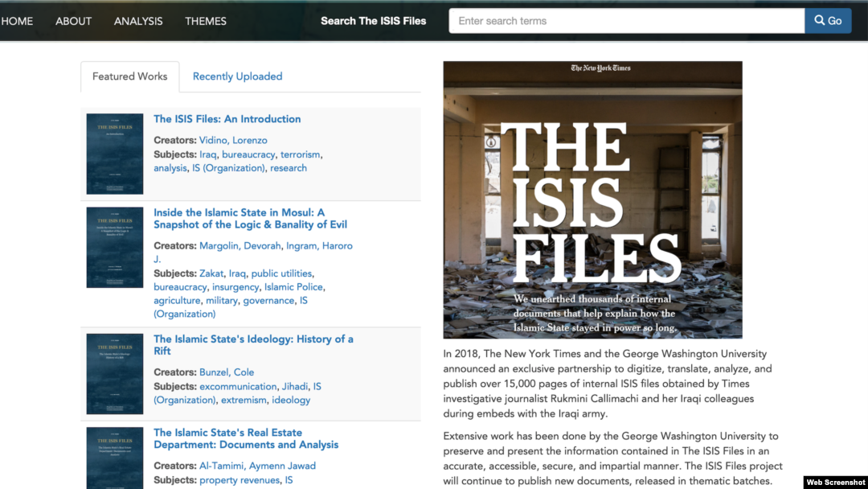Screen dimensions: 868x489
Task: Click the excommunication subject link
Action: (x=238, y=387)
